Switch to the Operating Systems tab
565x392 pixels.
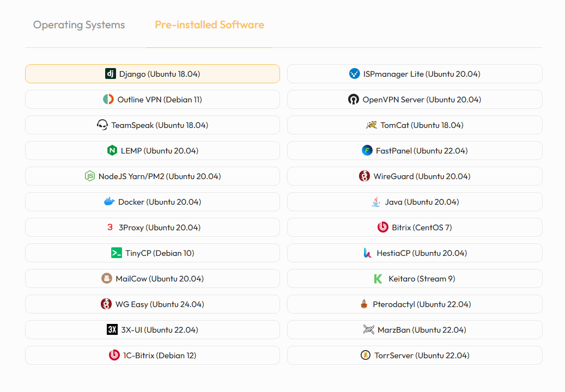click(79, 25)
